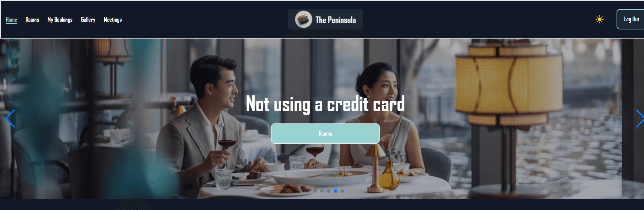Click the Log Out button

[631, 19]
